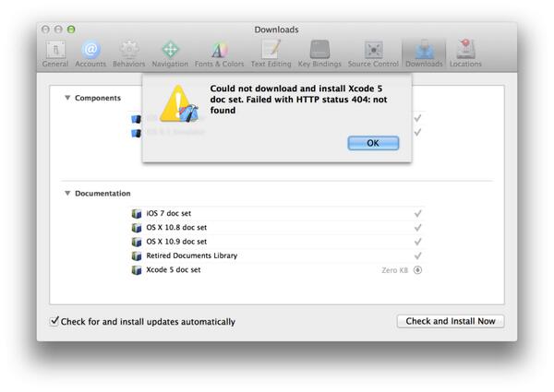This screenshot has width=554, height=392.
Task: Collapse the Documentation section triangle
Action: (x=67, y=193)
